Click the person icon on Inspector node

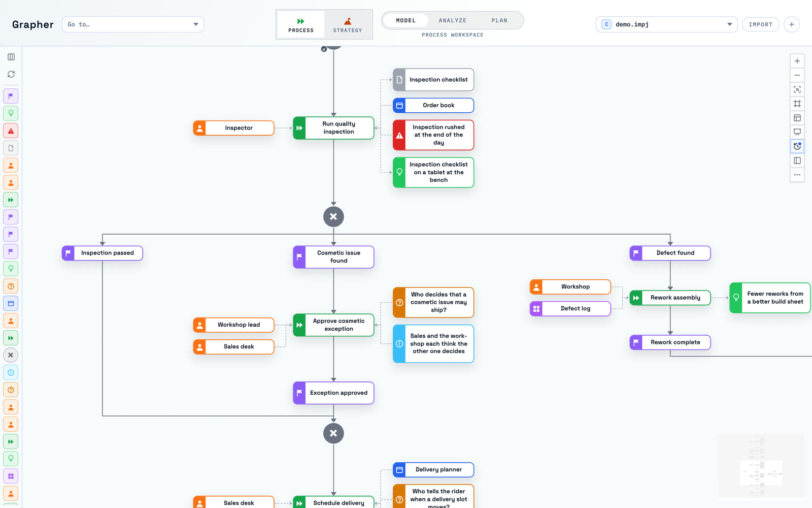[x=199, y=128]
